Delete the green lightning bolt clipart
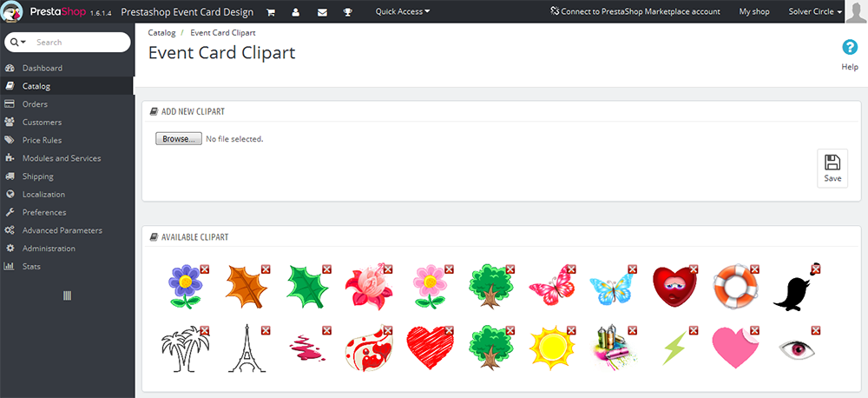The height and width of the screenshot is (398, 868). pos(693,330)
